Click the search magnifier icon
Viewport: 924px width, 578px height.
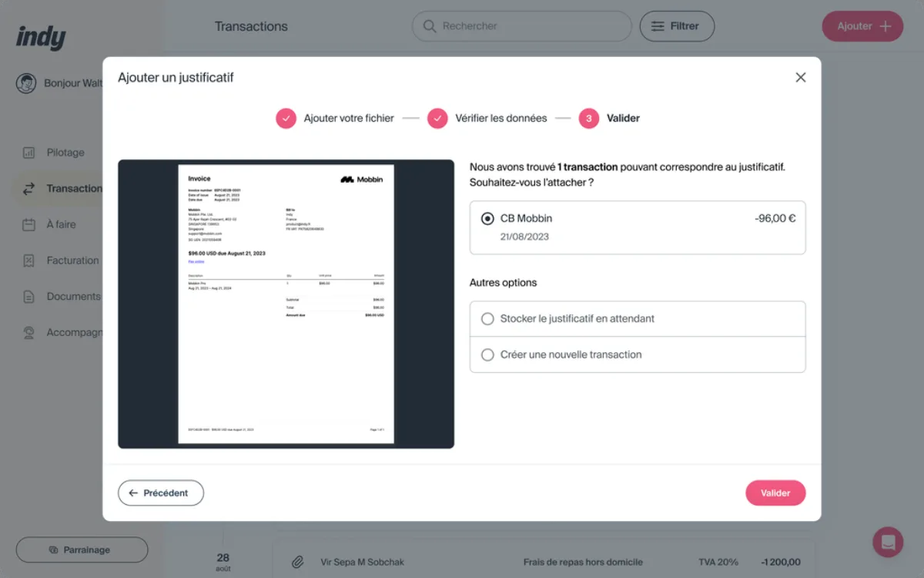(429, 26)
